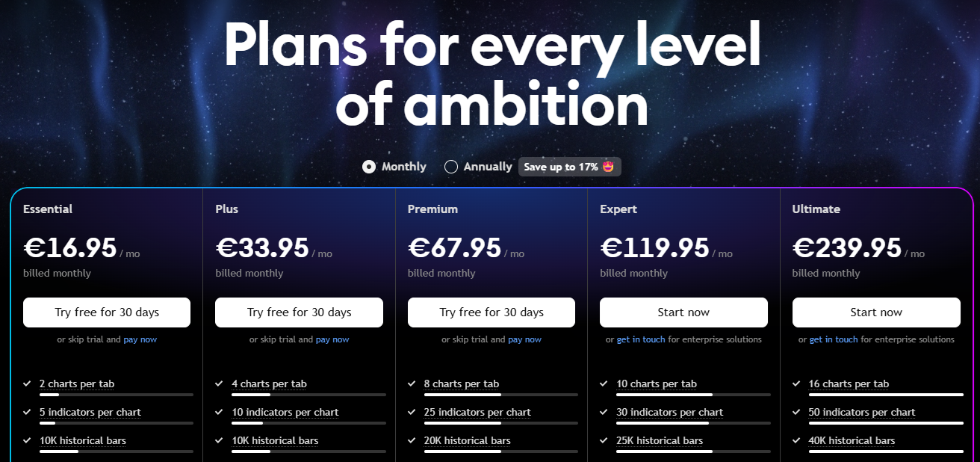Start the Plus plan 30-day free trial
980x462 pixels.
pos(299,312)
